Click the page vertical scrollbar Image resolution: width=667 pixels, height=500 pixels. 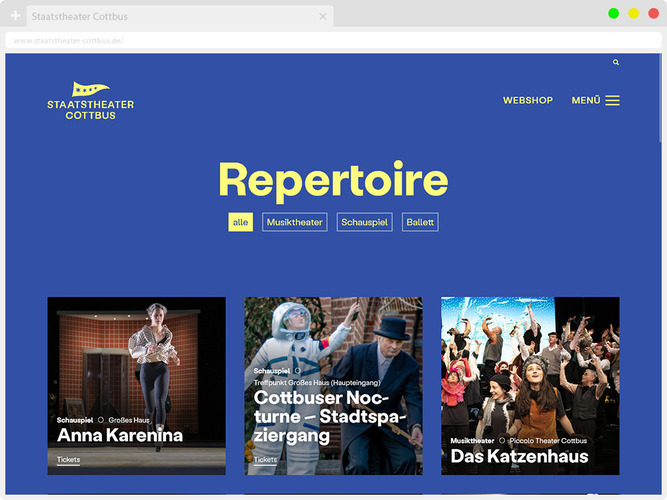pyautogui.click(x=660, y=98)
